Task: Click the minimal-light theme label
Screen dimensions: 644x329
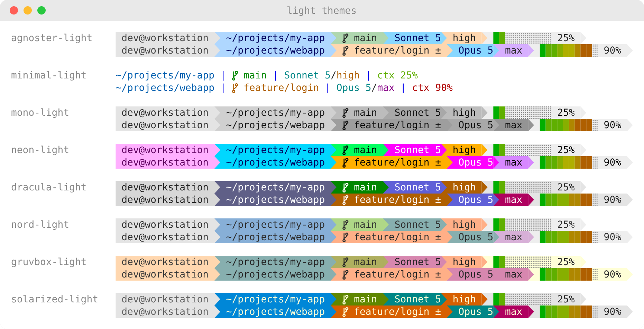Action: [49, 75]
